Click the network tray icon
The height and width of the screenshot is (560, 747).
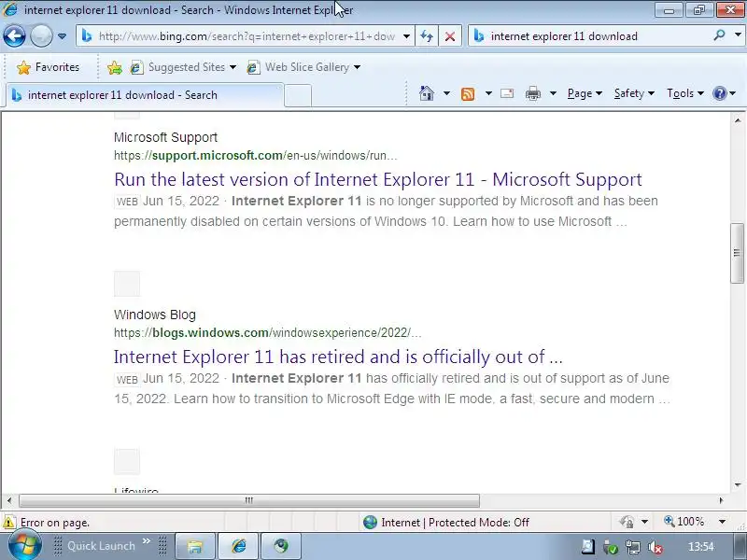(x=633, y=548)
